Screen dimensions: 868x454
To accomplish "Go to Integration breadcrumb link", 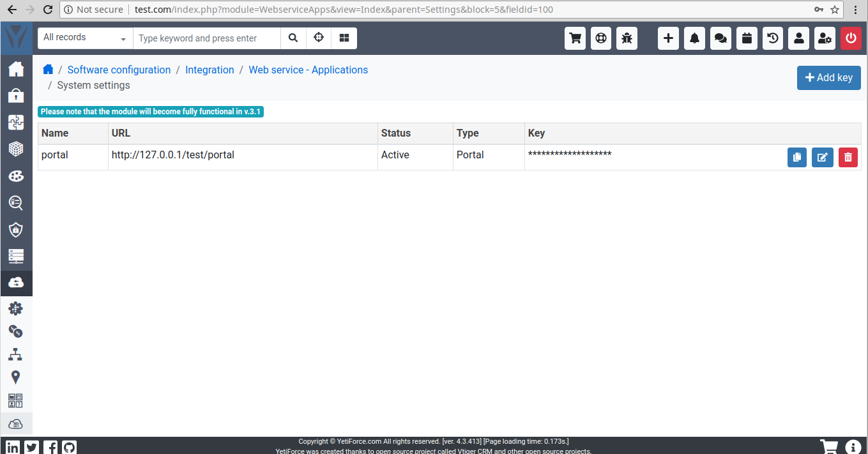I will (x=209, y=70).
